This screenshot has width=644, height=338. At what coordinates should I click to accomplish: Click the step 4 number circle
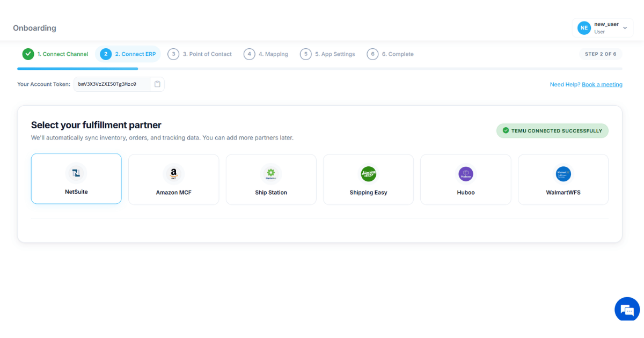[249, 54]
